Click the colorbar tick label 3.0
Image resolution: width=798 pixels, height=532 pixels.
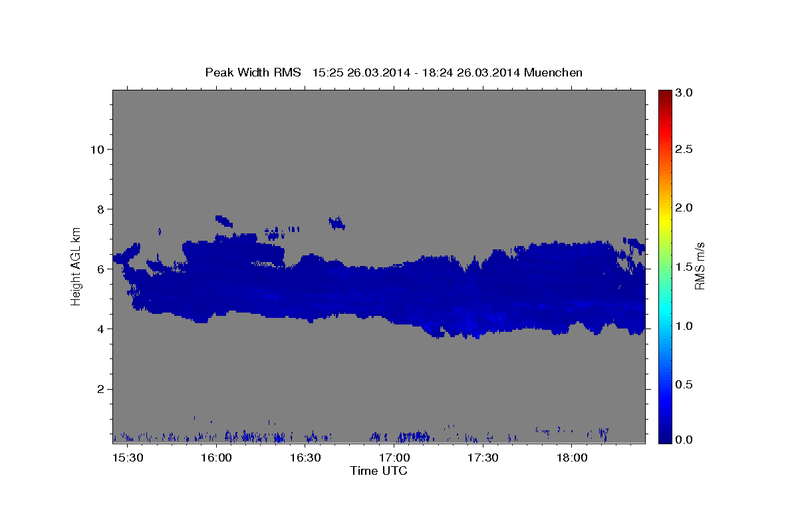684,93
